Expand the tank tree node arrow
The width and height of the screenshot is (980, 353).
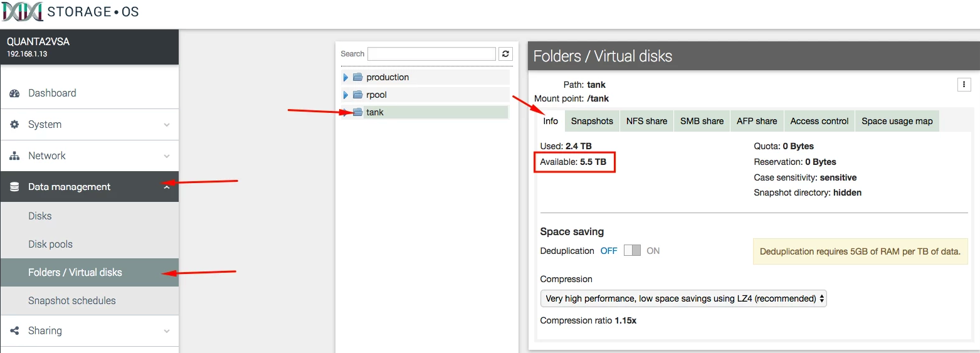345,112
